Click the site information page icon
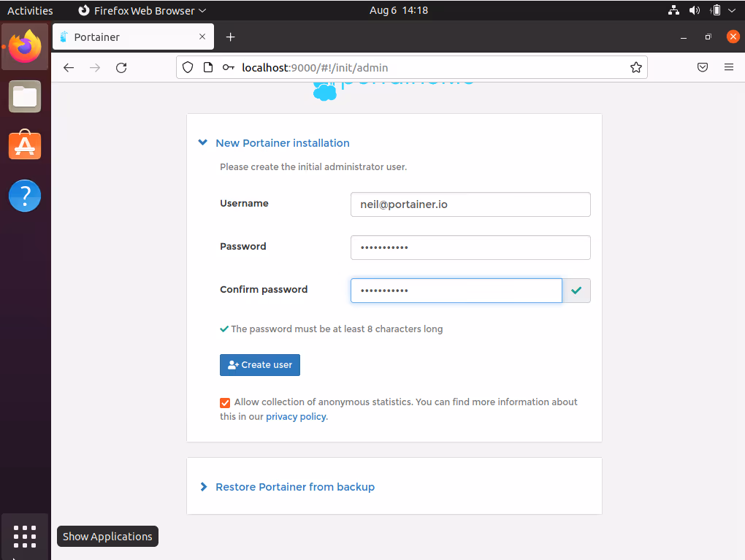 tap(207, 67)
